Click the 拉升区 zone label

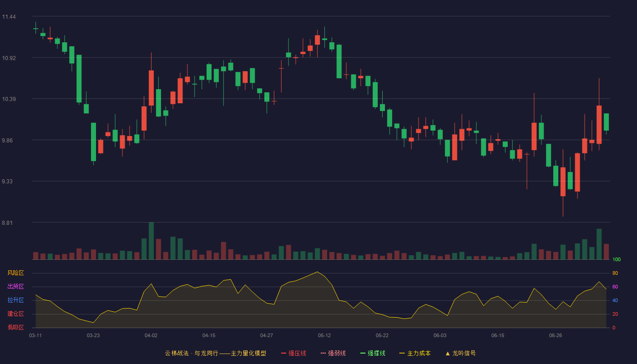point(15,300)
